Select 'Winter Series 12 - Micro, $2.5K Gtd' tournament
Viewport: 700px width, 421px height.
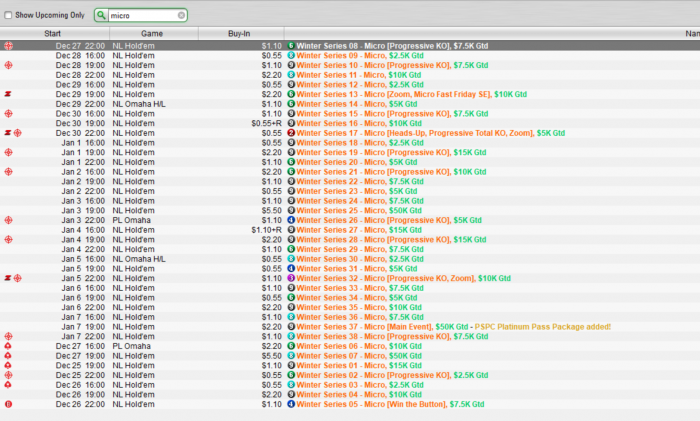360,85
